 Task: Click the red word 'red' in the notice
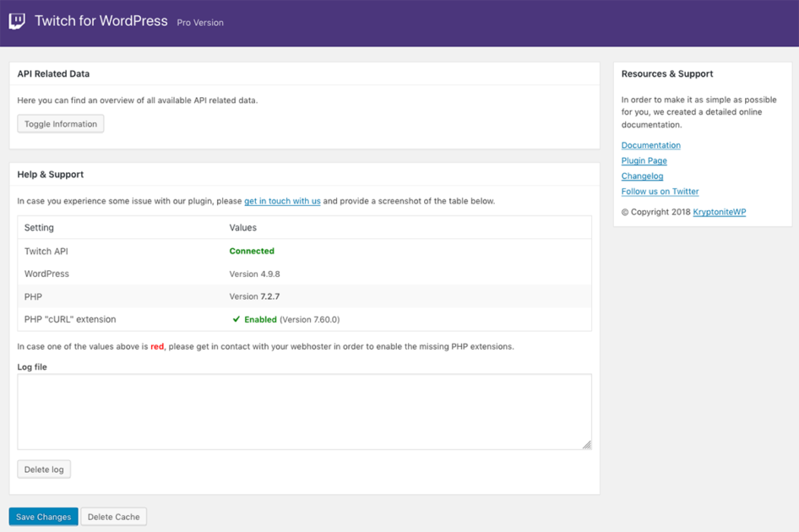[x=157, y=346]
